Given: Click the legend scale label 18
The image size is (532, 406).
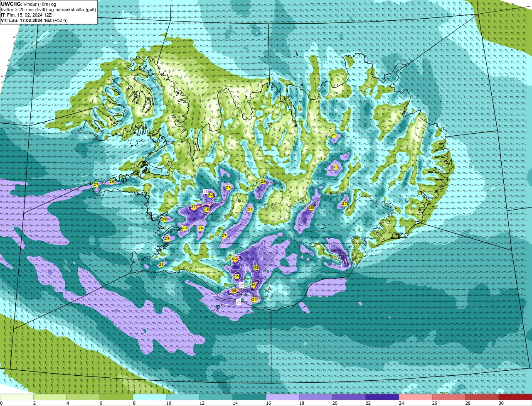Looking at the screenshot, I should pyautogui.click(x=301, y=403).
